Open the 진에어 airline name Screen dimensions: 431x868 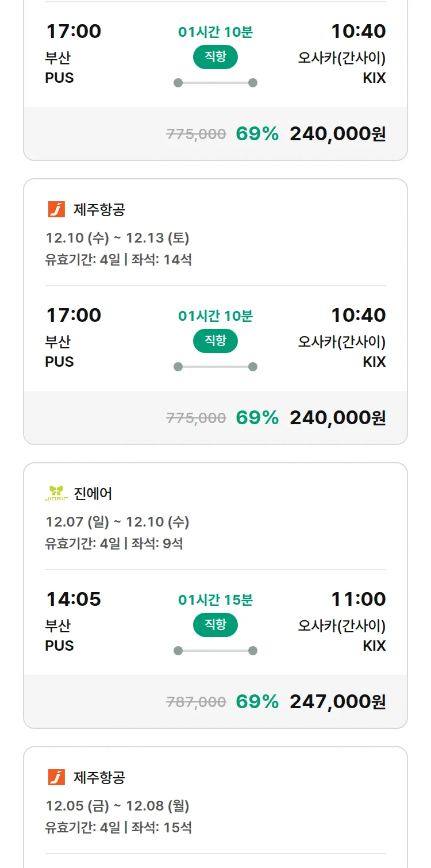coord(93,493)
